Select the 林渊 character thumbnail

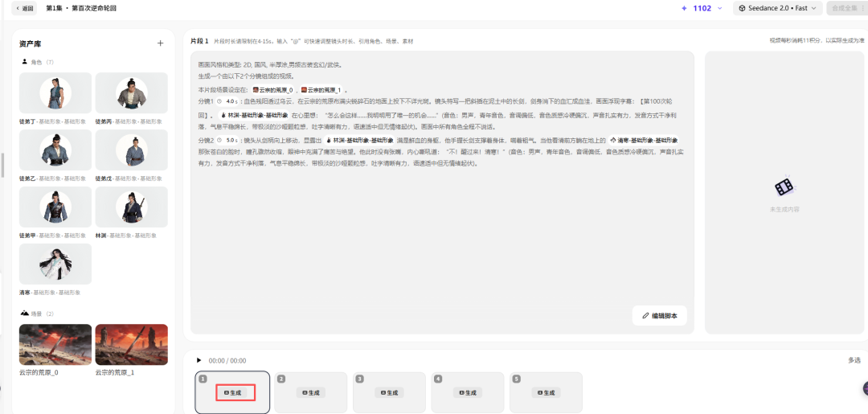tap(131, 207)
